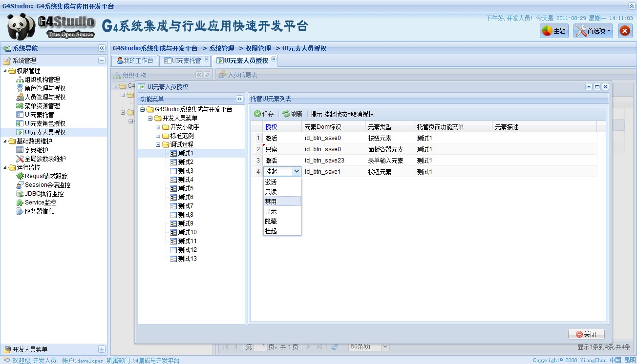Screen dimensions: 637x364
Task: Switch to 我的工作台 tab
Action: (x=135, y=61)
